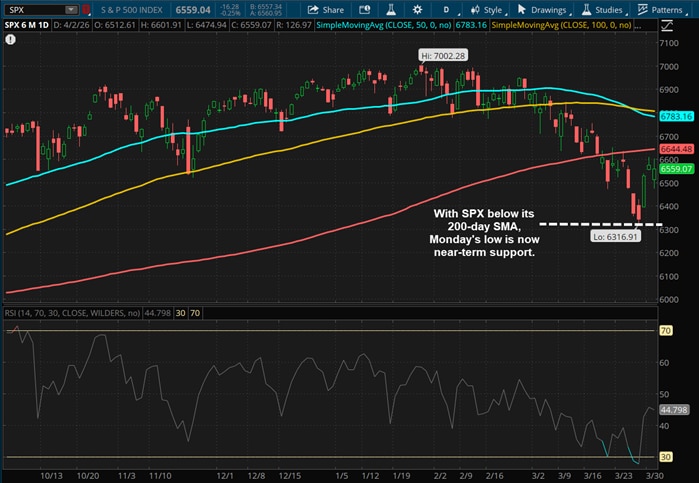Click the S & P 500 INDEX name
699x483 pixels.
[132, 10]
